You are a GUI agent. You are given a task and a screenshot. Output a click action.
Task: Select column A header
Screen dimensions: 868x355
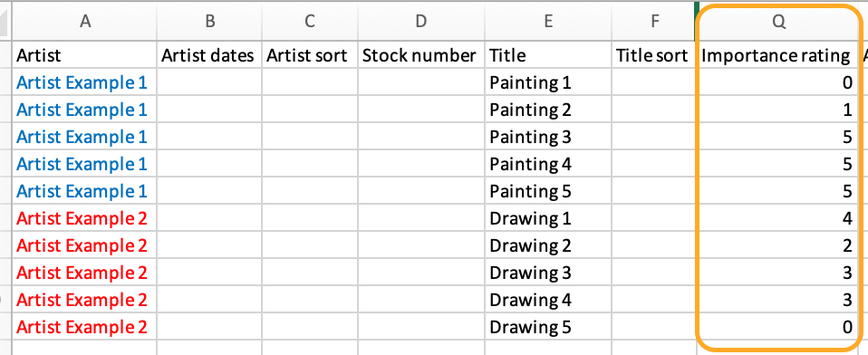(x=84, y=21)
